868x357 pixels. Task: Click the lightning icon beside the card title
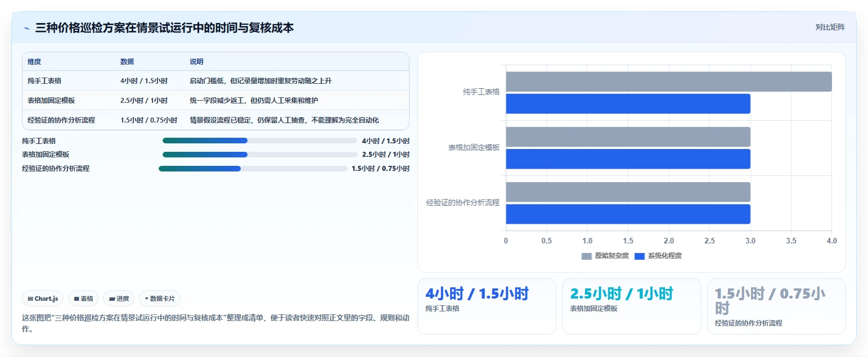coord(26,28)
